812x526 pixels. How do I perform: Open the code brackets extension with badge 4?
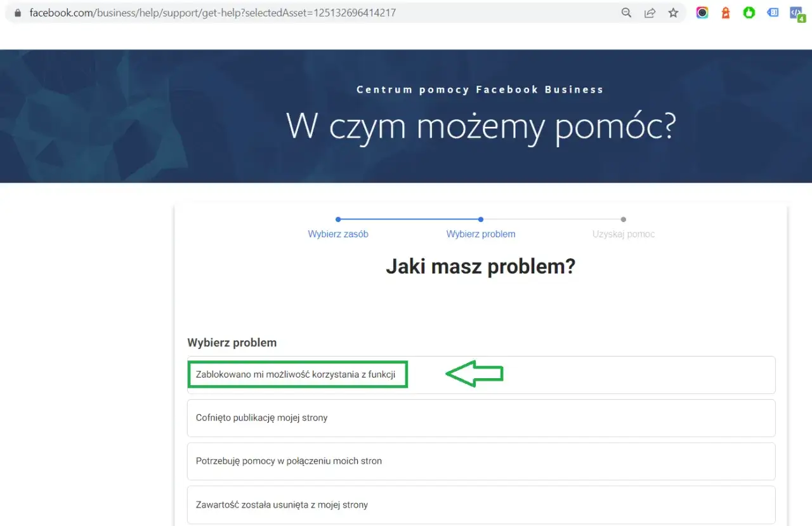click(797, 13)
